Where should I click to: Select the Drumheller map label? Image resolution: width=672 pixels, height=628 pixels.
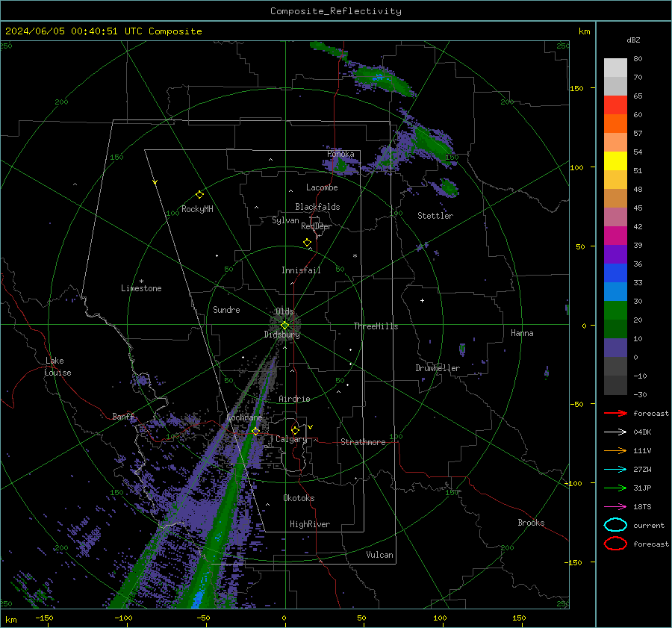(438, 368)
